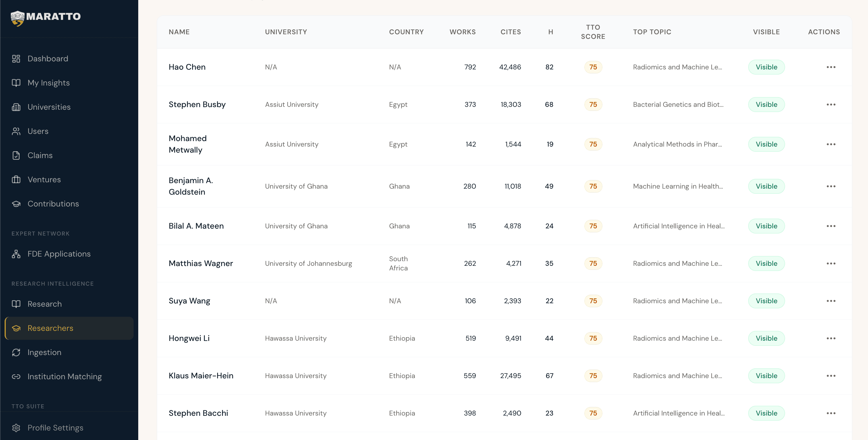Open the Dashboard grid icon
868x440 pixels.
click(16, 59)
